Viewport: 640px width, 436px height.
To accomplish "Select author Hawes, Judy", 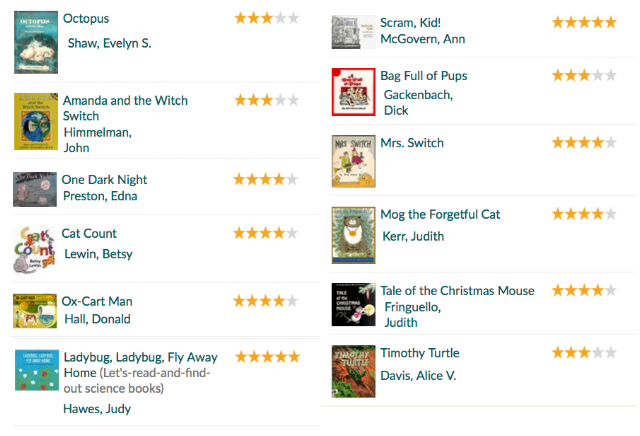I will click(97, 408).
